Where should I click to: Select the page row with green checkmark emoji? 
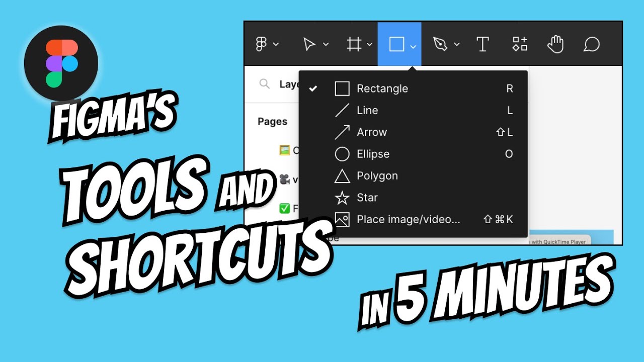289,208
